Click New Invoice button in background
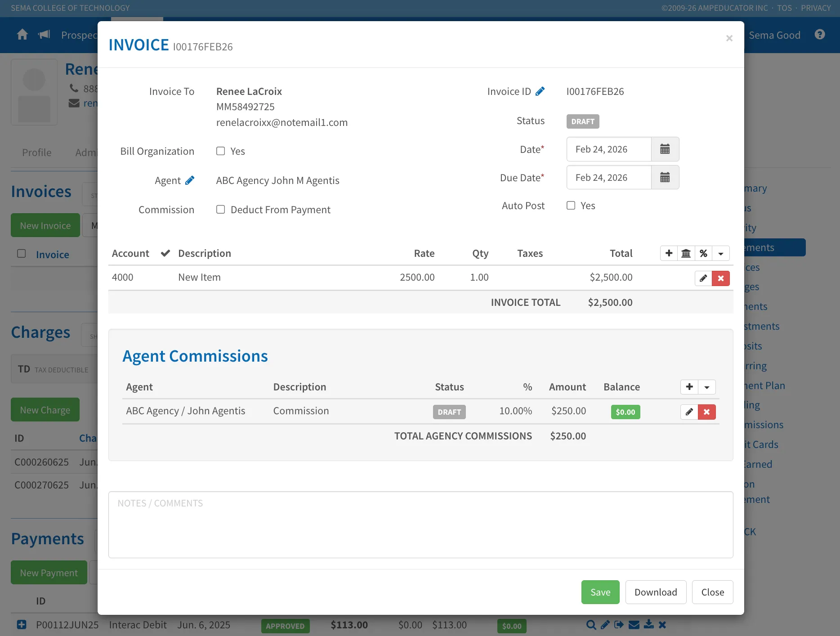The width and height of the screenshot is (840, 636). pyautogui.click(x=45, y=225)
